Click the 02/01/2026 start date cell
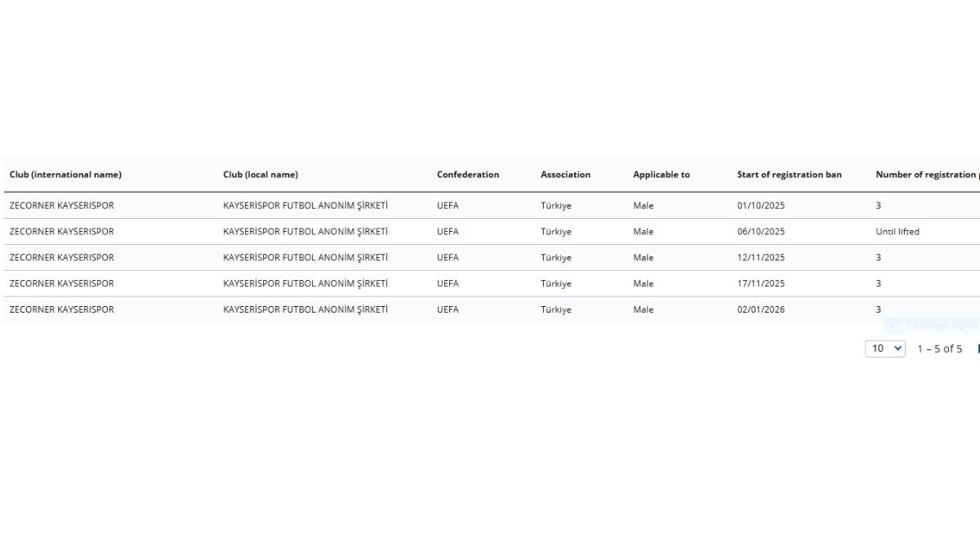This screenshot has height=551, width=980. [x=760, y=310]
